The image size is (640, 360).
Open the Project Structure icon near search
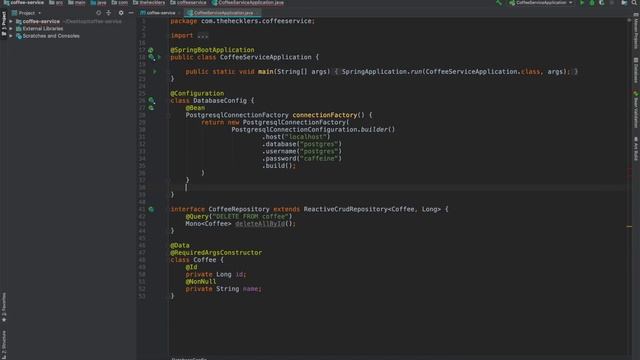pos(624,3)
